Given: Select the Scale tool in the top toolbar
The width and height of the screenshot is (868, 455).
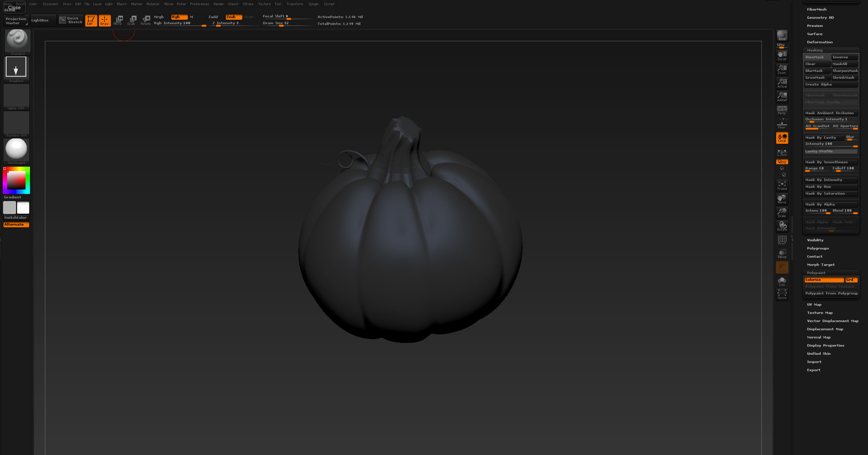Looking at the screenshot, I should (x=132, y=20).
